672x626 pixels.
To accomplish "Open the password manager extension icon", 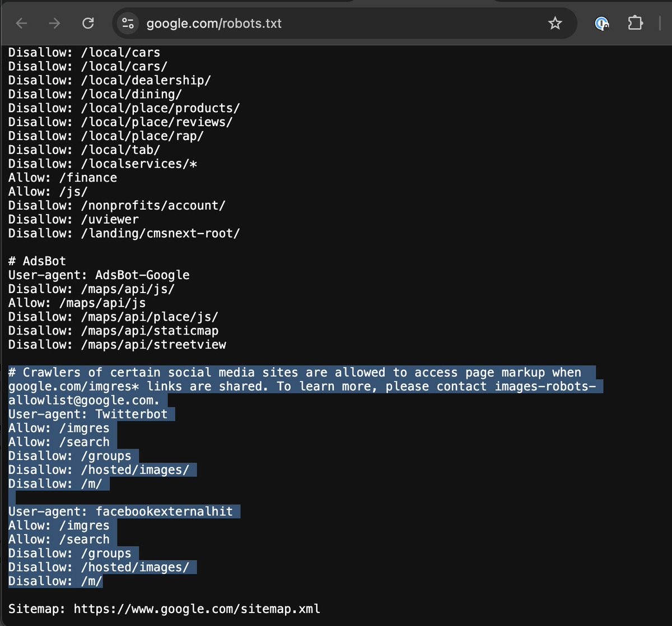I will click(601, 23).
